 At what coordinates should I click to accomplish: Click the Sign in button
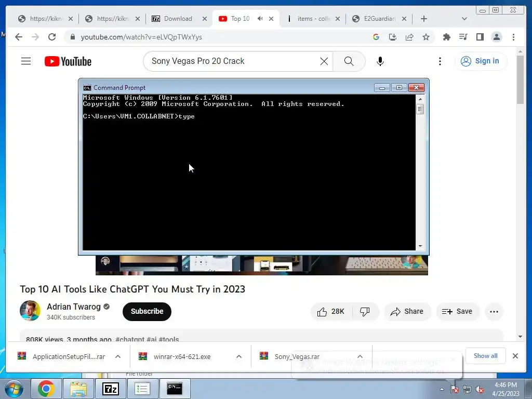click(x=481, y=61)
